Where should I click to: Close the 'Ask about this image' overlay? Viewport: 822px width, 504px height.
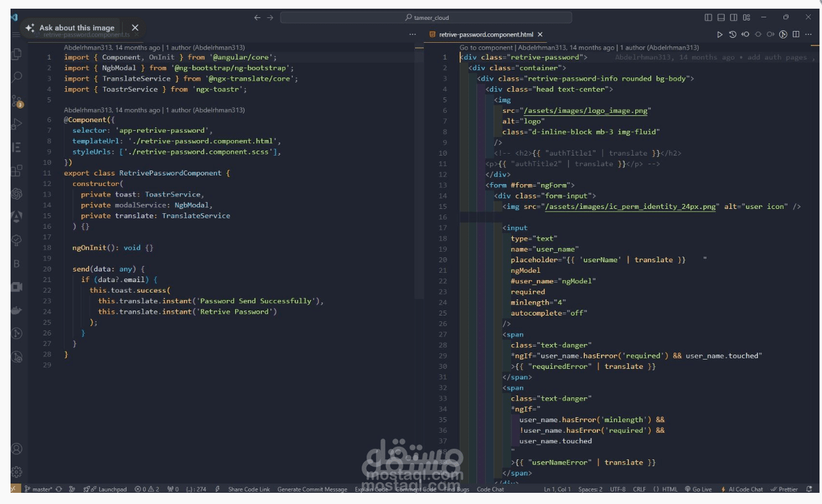click(135, 27)
